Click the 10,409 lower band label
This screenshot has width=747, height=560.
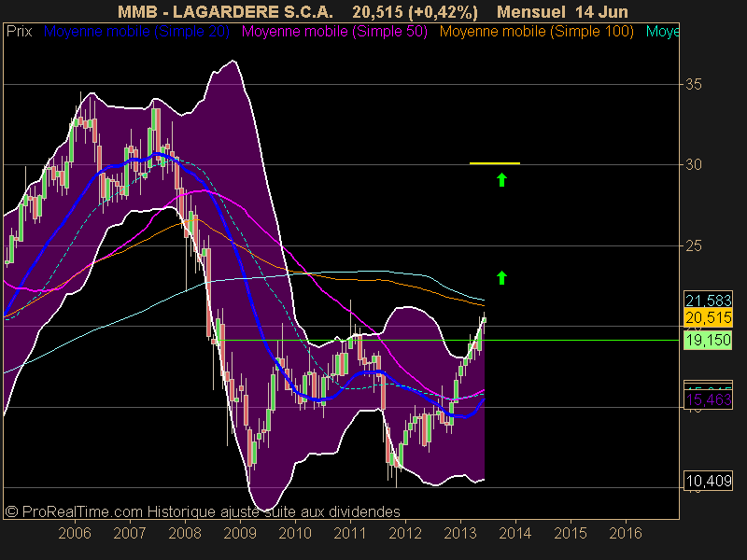click(x=708, y=481)
